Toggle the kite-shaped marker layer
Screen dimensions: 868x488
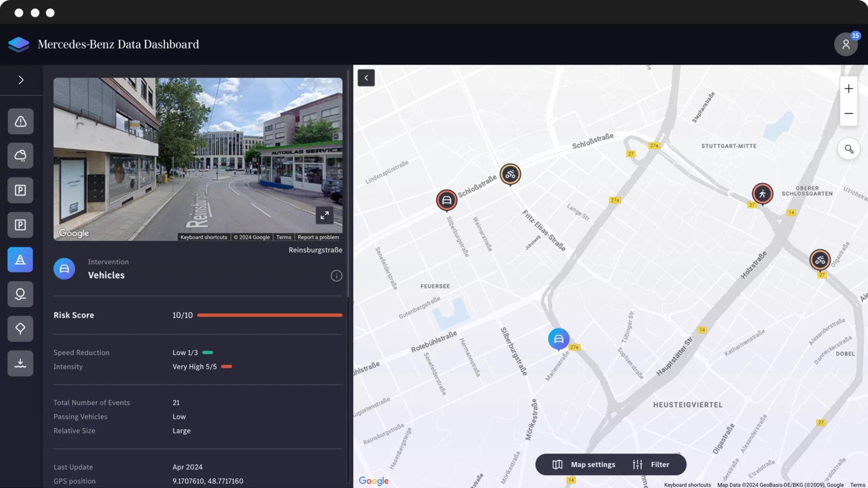20,328
